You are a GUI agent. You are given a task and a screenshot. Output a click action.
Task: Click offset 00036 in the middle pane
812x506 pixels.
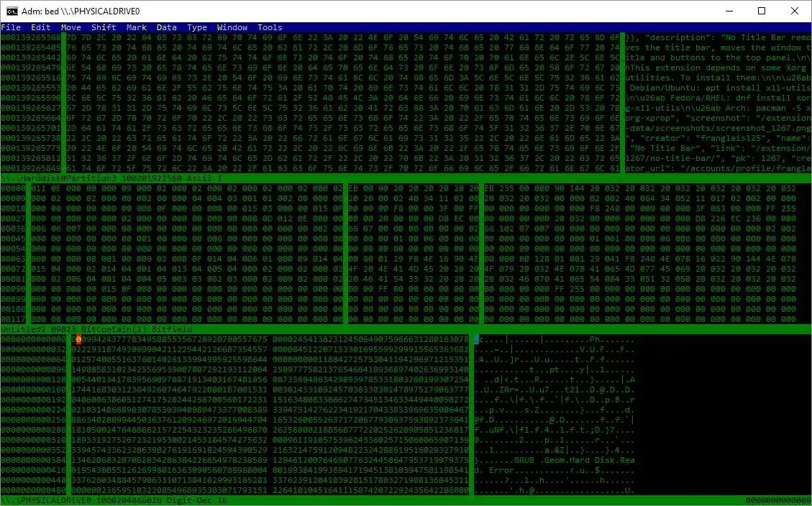[x=14, y=229]
